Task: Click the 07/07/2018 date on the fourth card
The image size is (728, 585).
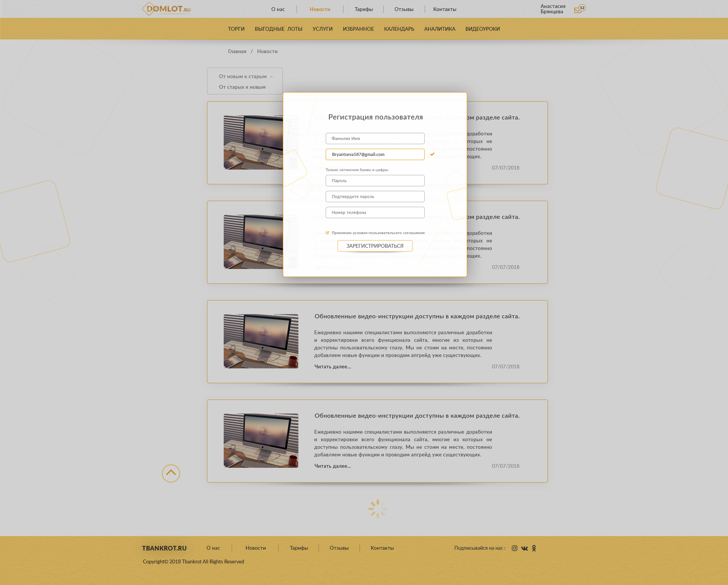Action: pyautogui.click(x=505, y=466)
